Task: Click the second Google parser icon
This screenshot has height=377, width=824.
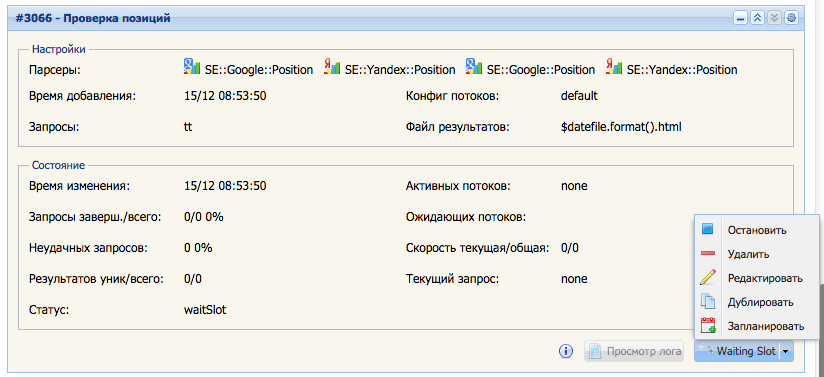Action: tap(474, 67)
